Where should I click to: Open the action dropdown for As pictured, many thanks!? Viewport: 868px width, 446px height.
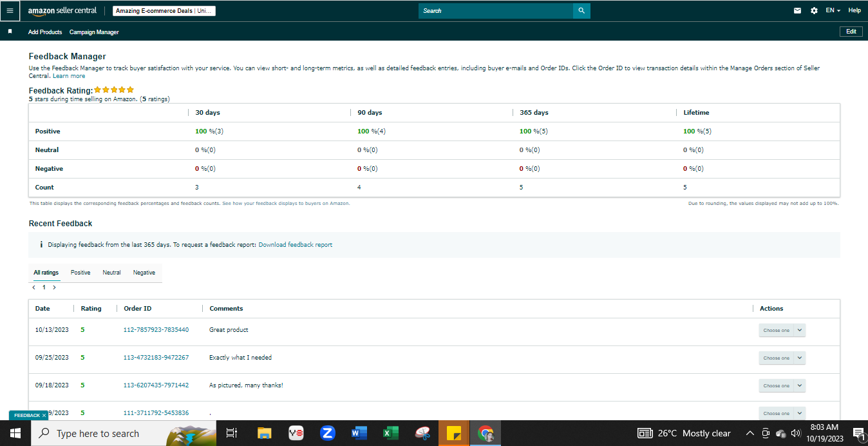(x=782, y=385)
